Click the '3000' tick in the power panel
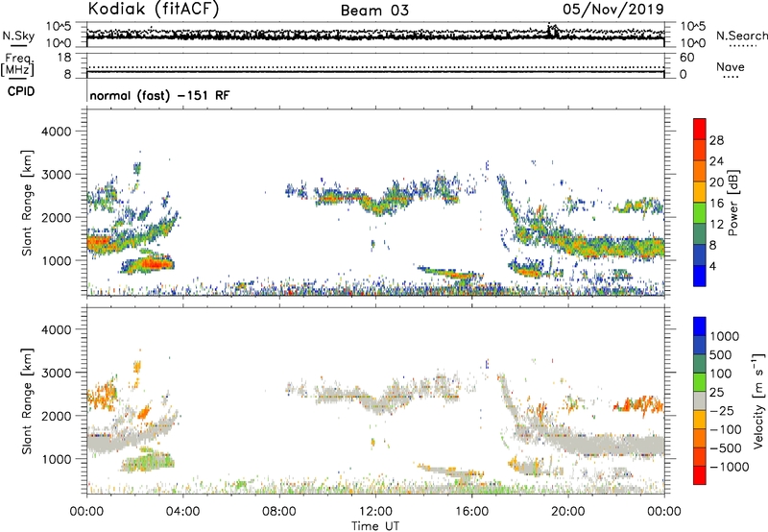This screenshot has width=768, height=532. [x=56, y=175]
